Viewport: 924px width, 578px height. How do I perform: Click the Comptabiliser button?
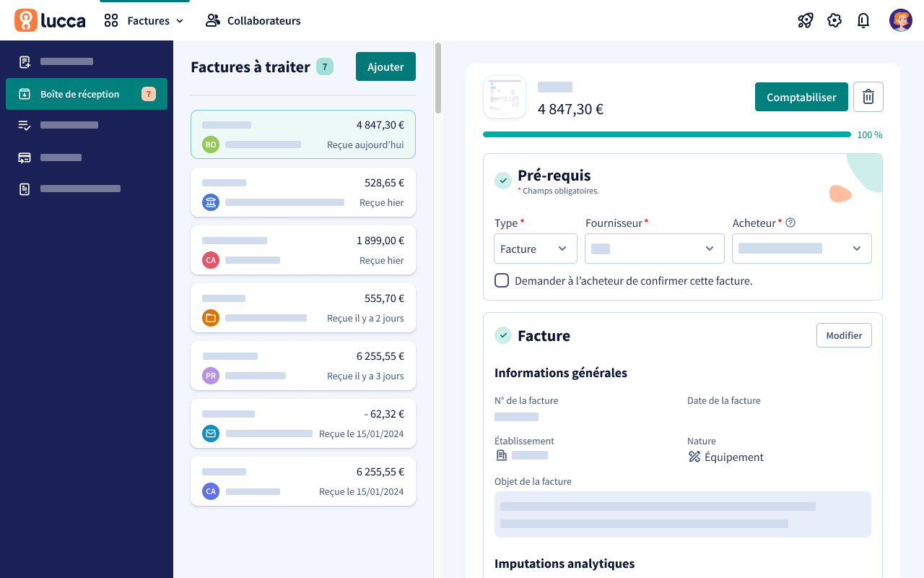click(x=801, y=97)
